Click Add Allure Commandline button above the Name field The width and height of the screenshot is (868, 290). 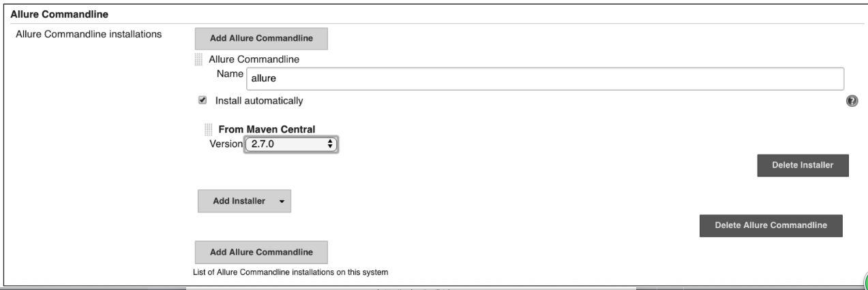point(261,39)
